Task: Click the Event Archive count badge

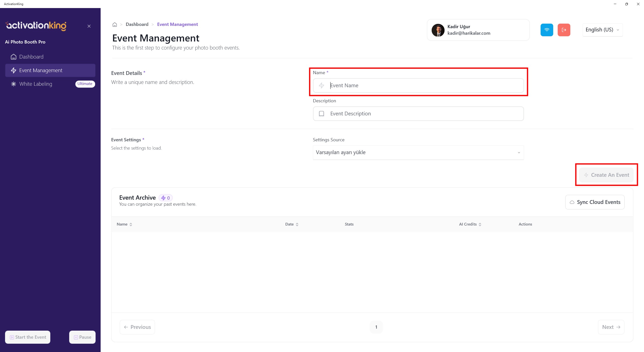Action: pyautogui.click(x=166, y=198)
